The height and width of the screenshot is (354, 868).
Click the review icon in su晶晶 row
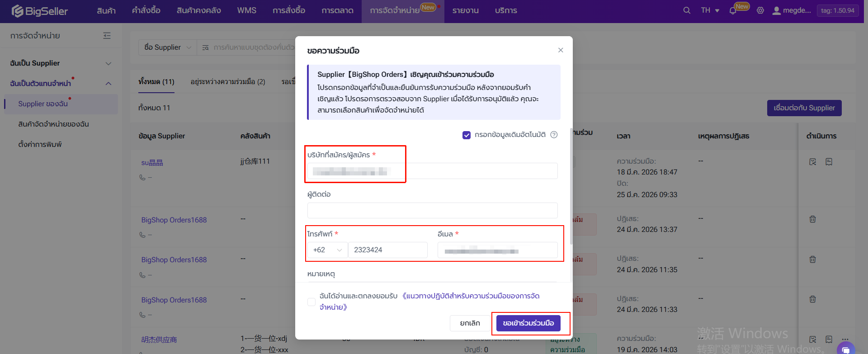click(x=812, y=162)
